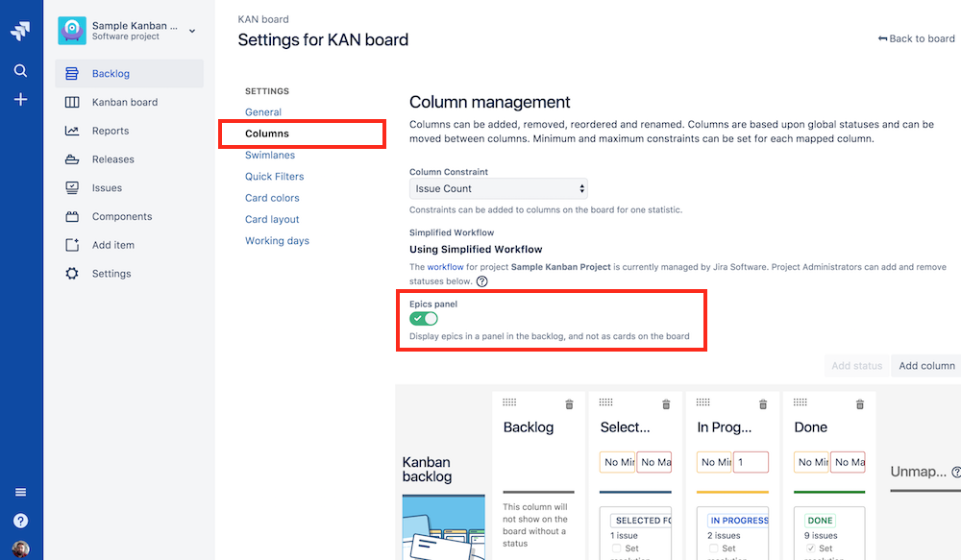Delete the Backlog column using its trash icon
This screenshot has width=961, height=560.
point(568,404)
